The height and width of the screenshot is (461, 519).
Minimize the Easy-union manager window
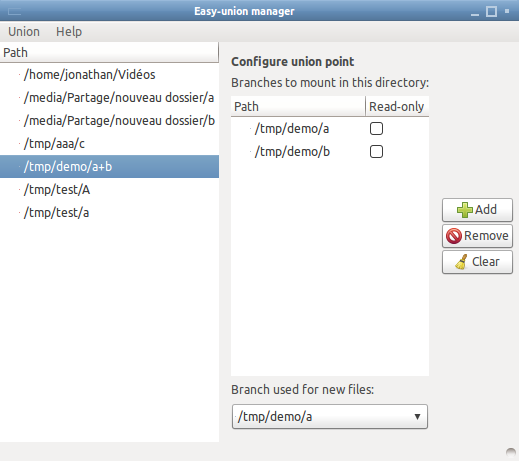[x=475, y=14]
